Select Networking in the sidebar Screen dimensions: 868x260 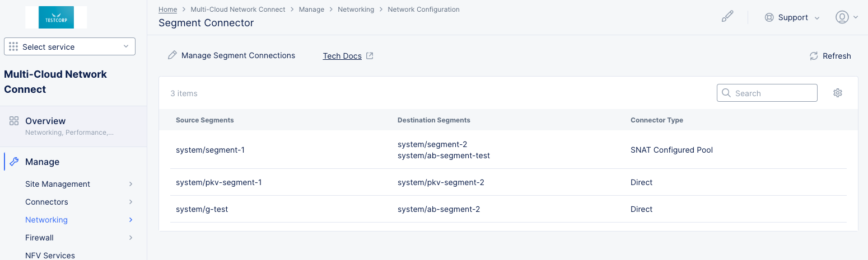(46, 220)
